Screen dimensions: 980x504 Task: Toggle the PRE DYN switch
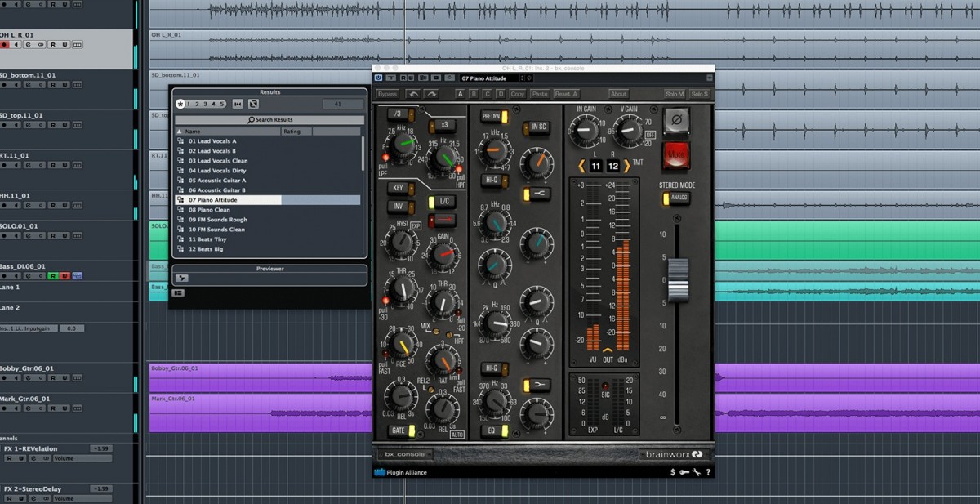click(494, 116)
